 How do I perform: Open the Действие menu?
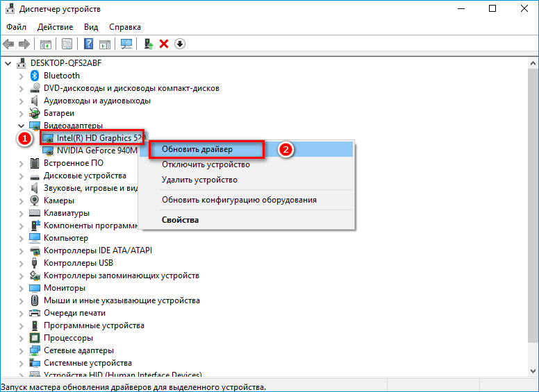pos(55,26)
